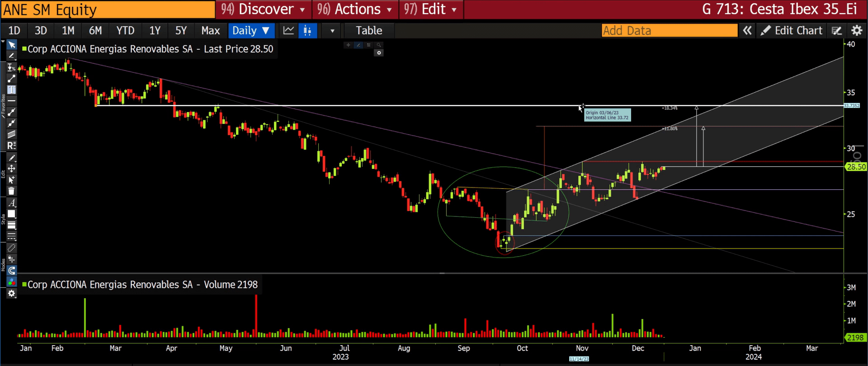The width and height of the screenshot is (868, 366).
Task: Click the double chevron collapse button
Action: [x=747, y=31]
